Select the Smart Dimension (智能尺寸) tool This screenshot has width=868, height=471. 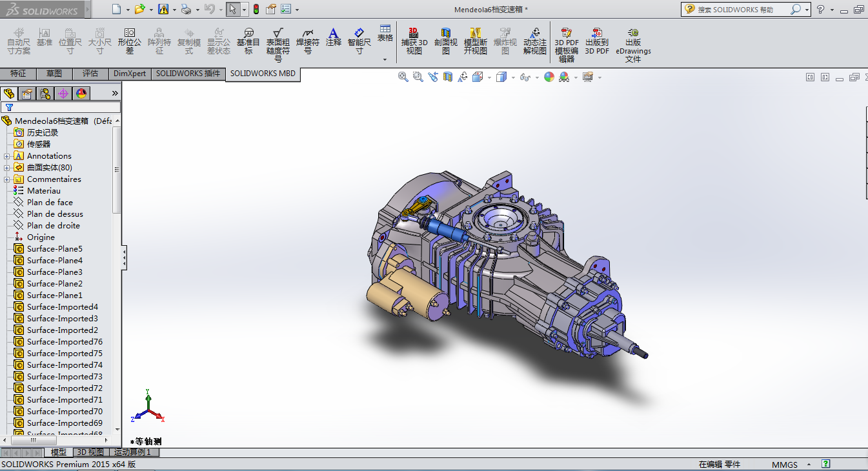(x=359, y=40)
